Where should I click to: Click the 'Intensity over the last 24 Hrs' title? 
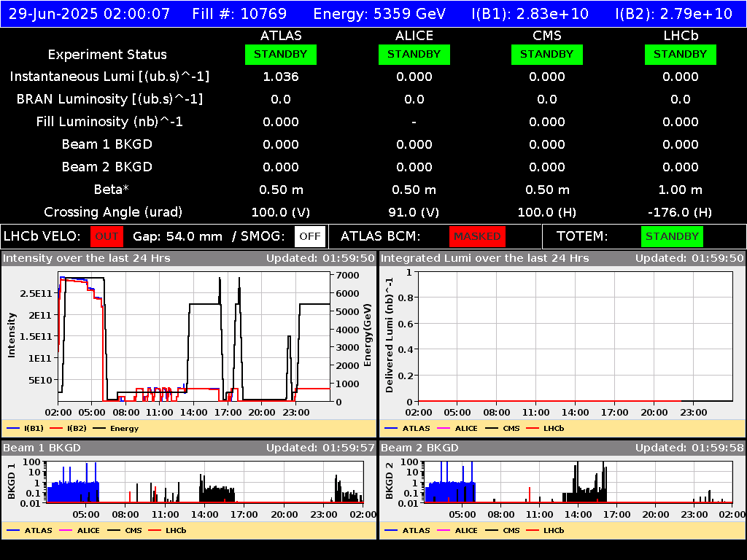click(86, 259)
